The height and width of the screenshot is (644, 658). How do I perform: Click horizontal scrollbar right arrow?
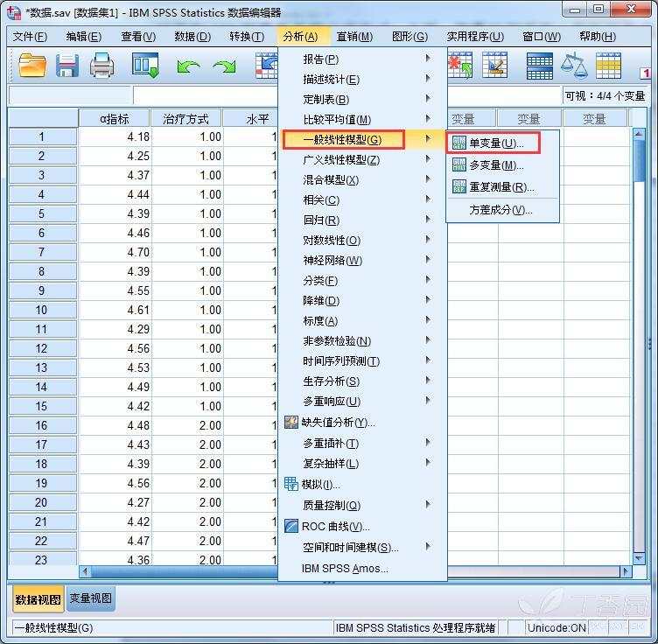click(x=626, y=571)
